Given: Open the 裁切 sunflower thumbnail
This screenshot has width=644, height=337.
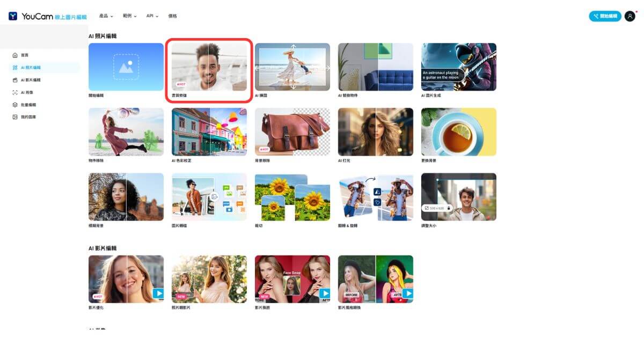Looking at the screenshot, I should point(292,197).
